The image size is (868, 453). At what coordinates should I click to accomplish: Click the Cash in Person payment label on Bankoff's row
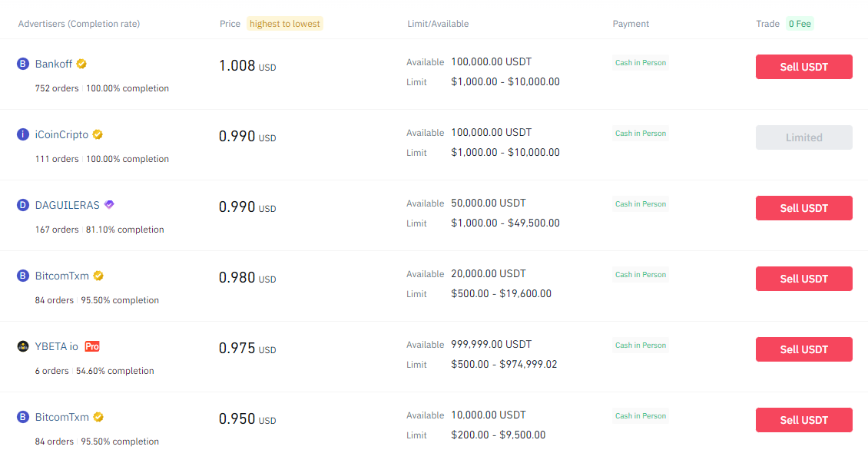tap(640, 62)
